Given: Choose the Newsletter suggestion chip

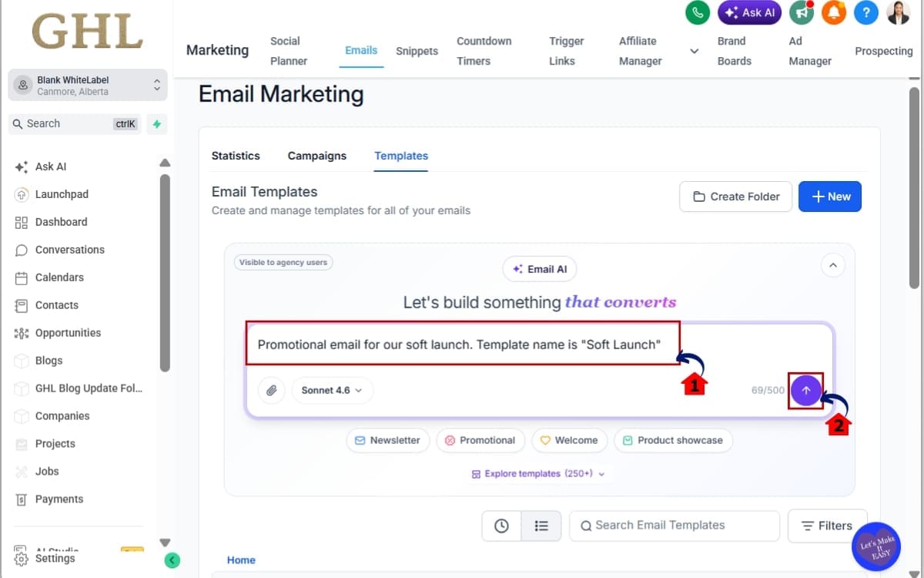Looking at the screenshot, I should coord(387,441).
